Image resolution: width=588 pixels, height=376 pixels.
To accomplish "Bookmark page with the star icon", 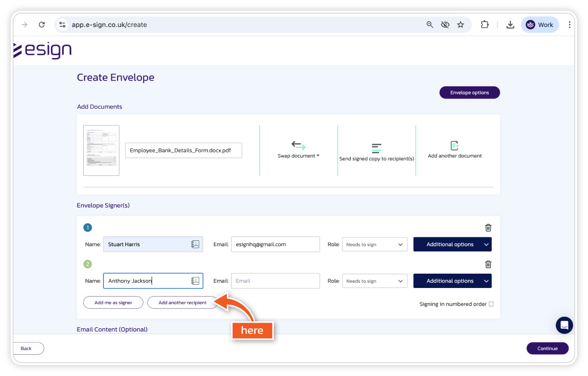I will 461,25.
